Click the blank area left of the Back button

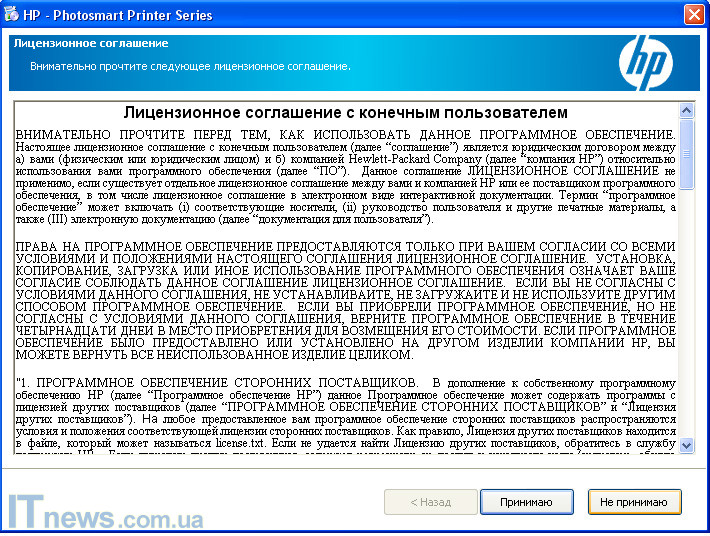click(x=300, y=501)
